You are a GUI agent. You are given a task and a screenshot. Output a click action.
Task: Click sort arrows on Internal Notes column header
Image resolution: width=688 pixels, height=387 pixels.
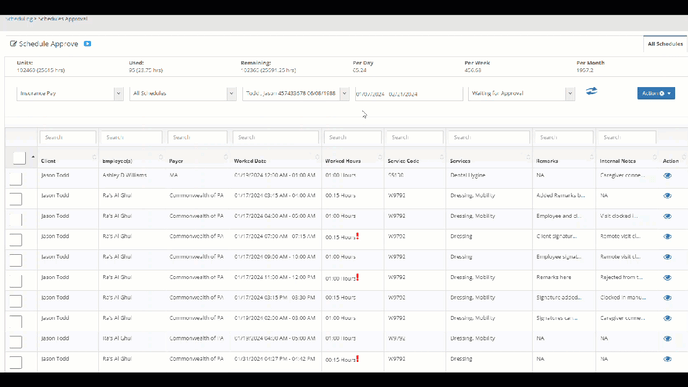[655, 157]
